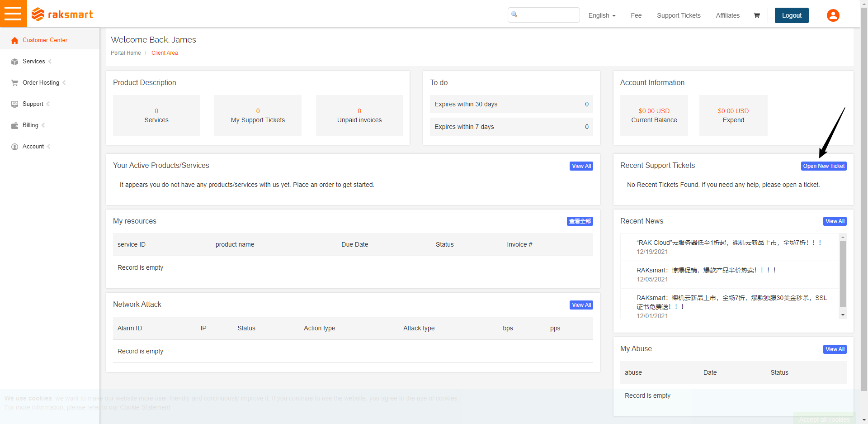This screenshot has width=868, height=424.
Task: Click the raksmart logo
Action: coord(62,14)
